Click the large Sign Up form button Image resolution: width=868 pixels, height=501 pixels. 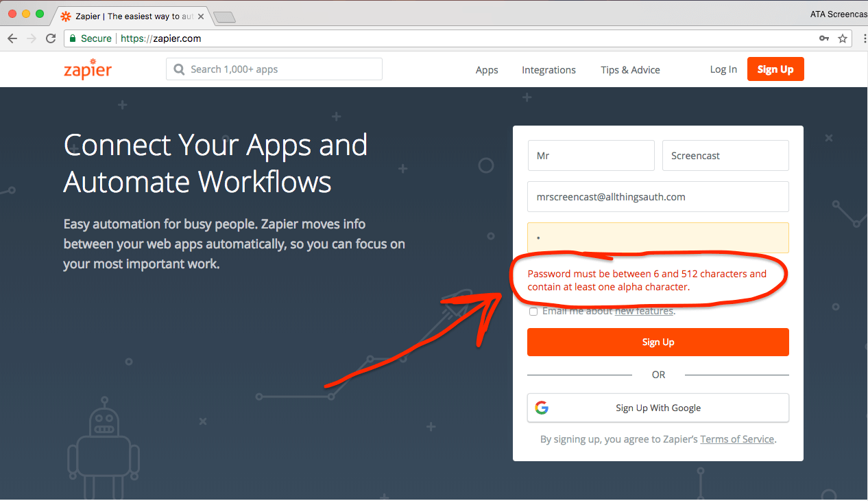click(658, 342)
